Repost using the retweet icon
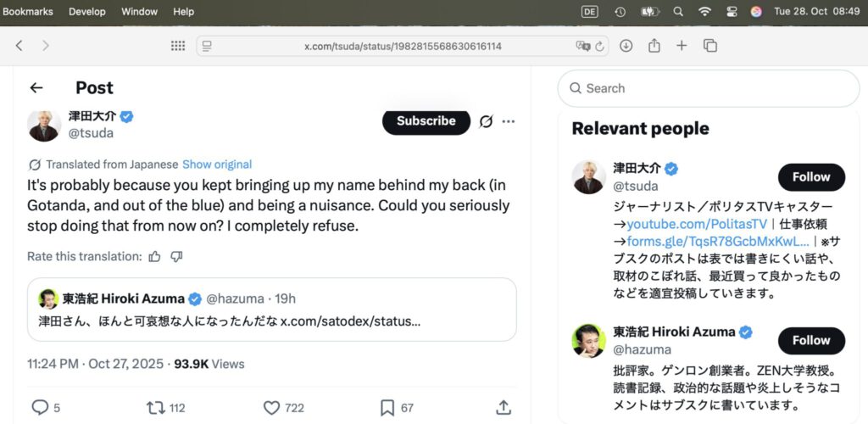The image size is (868, 424). click(156, 408)
